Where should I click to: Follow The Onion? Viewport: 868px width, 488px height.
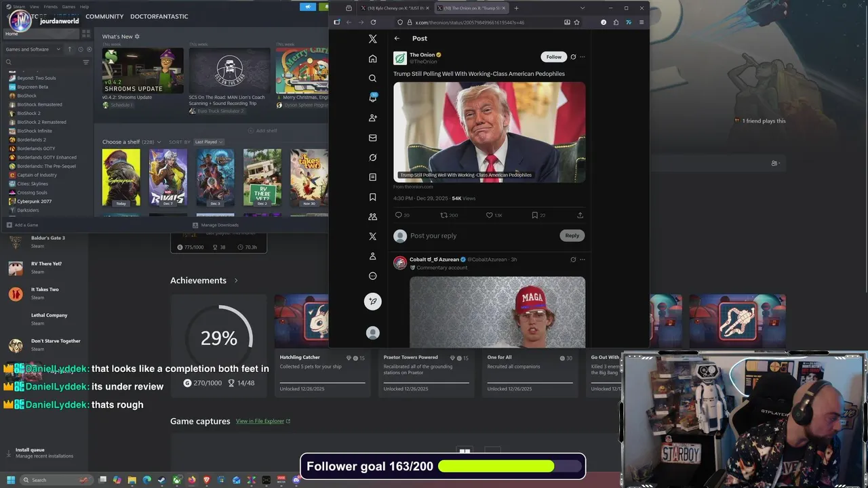coord(554,57)
